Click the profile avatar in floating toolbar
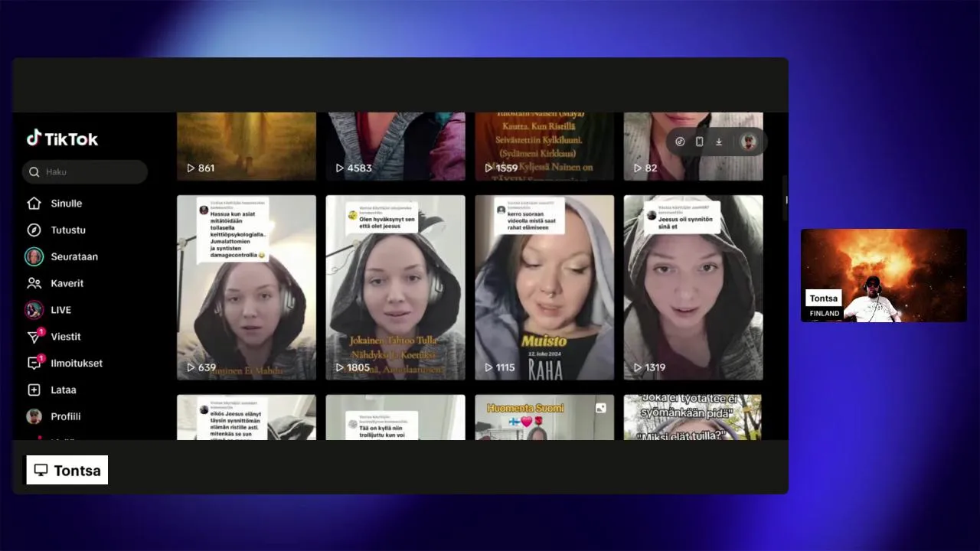The width and height of the screenshot is (980, 551). pyautogui.click(x=749, y=142)
